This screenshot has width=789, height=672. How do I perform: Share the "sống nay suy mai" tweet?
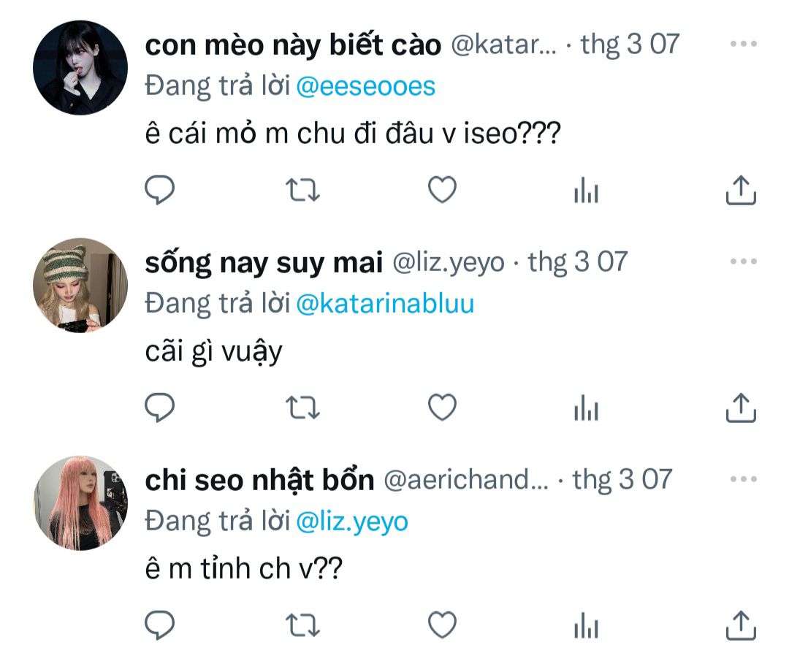(740, 408)
